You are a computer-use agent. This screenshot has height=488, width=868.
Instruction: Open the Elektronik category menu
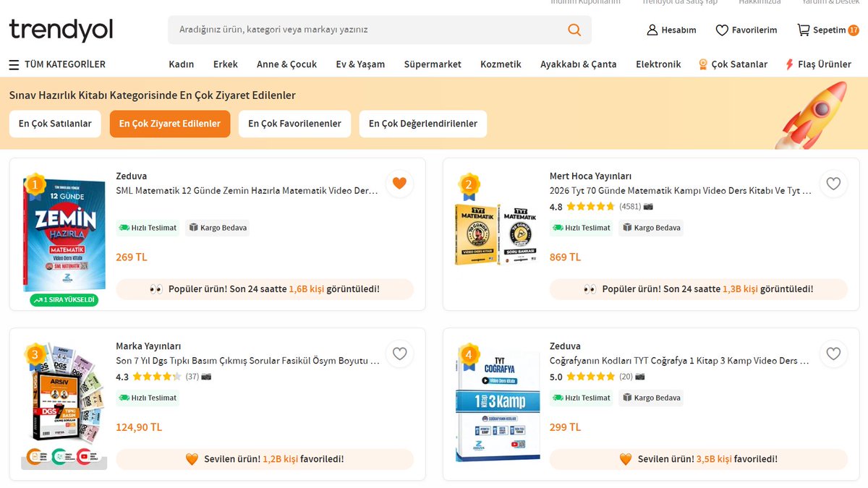point(658,64)
